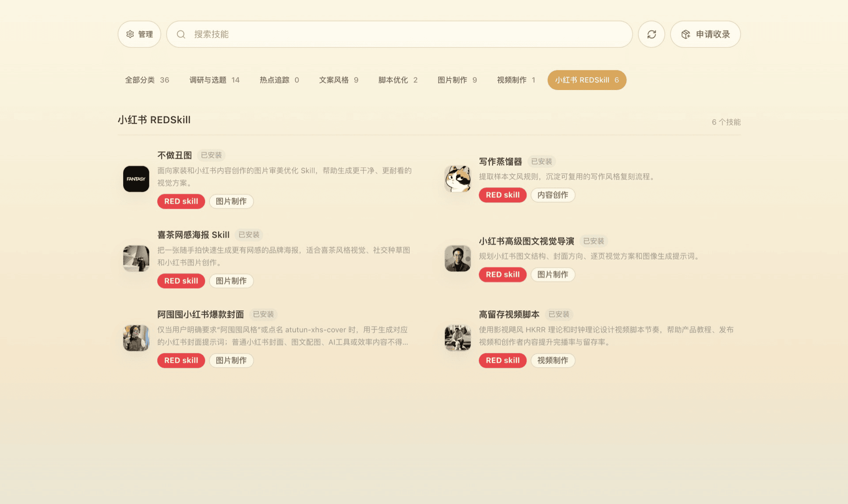Click RED skill tag under 写作蒸馏器
The image size is (848, 504).
coord(503,195)
